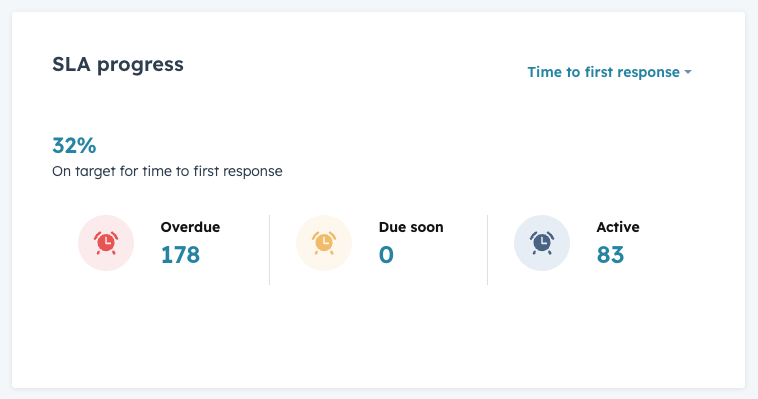Image resolution: width=758 pixels, height=399 pixels.
Task: Click the Due soon label
Action: (411, 227)
